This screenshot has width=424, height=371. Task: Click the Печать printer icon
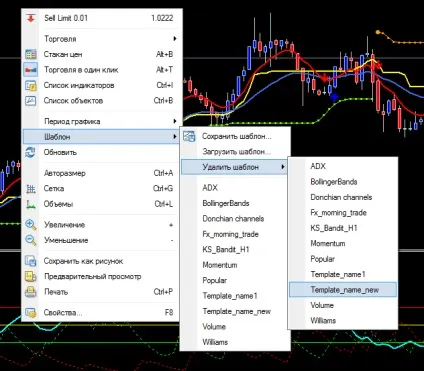[31, 292]
